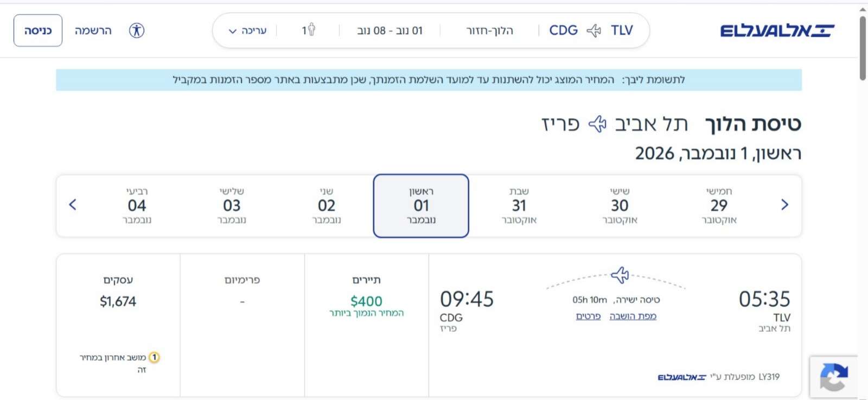Click the reCAPTCHA badge icon

tap(834, 377)
